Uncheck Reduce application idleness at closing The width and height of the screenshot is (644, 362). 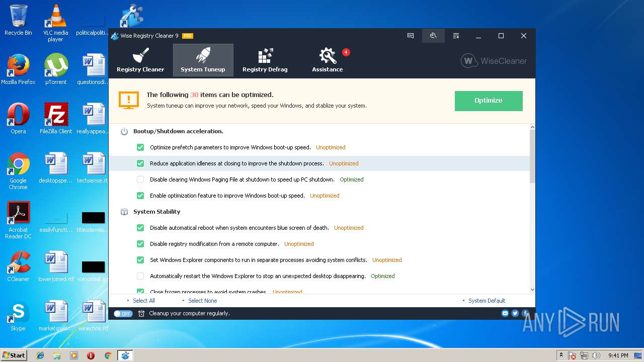(140, 163)
